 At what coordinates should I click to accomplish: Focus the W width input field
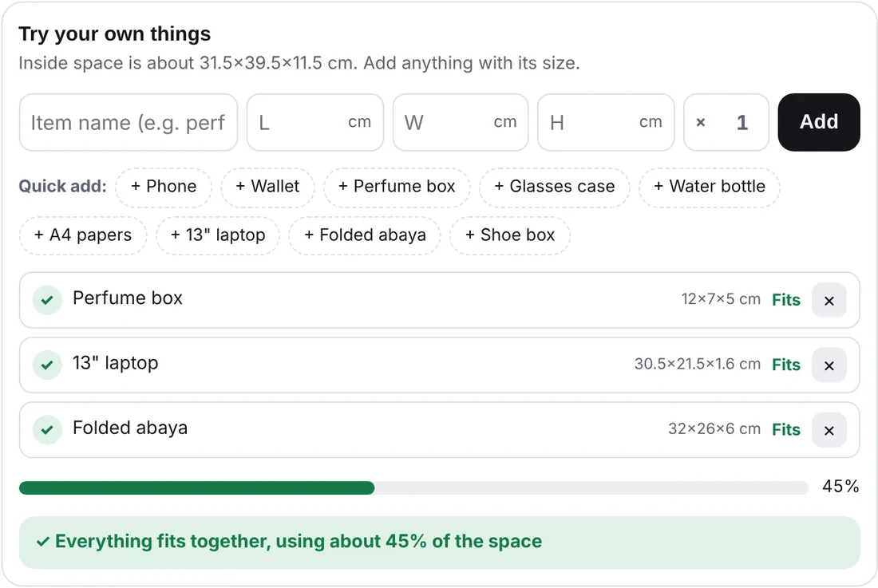(461, 122)
